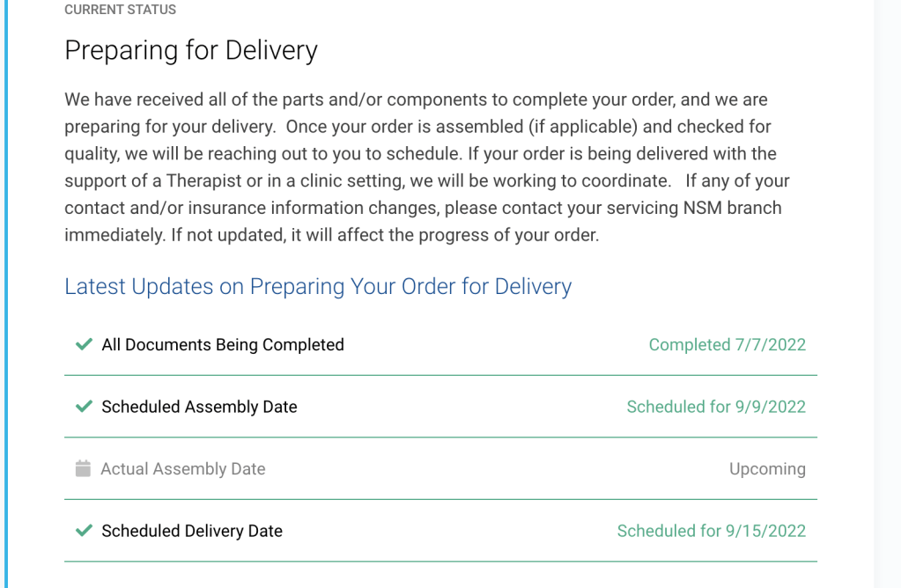Click the checkmark next to Scheduled Assembly Date
901x588 pixels.
click(x=84, y=407)
